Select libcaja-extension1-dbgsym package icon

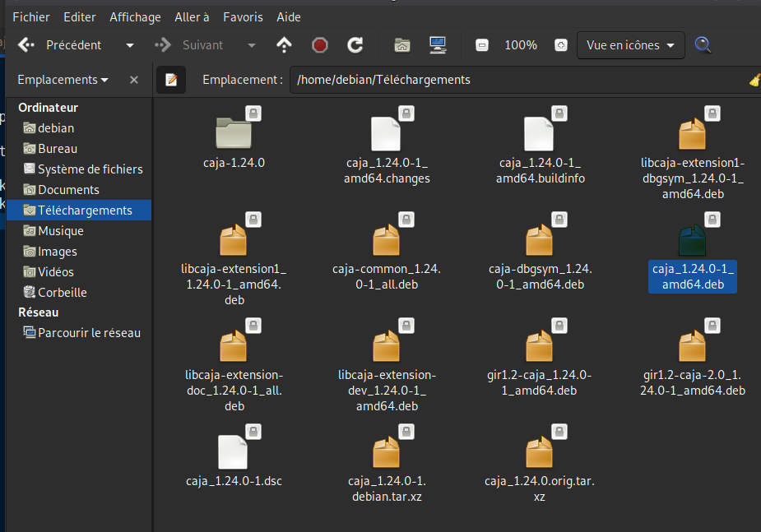tap(692, 134)
